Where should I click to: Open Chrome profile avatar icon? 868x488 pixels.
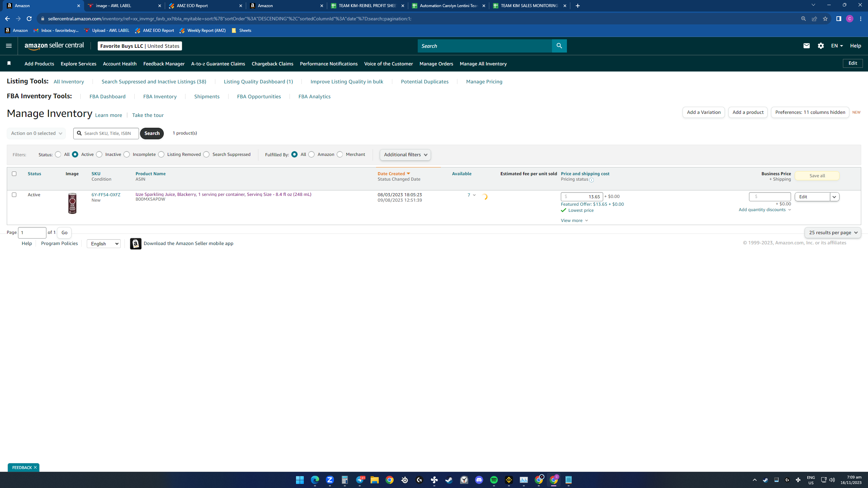point(849,19)
